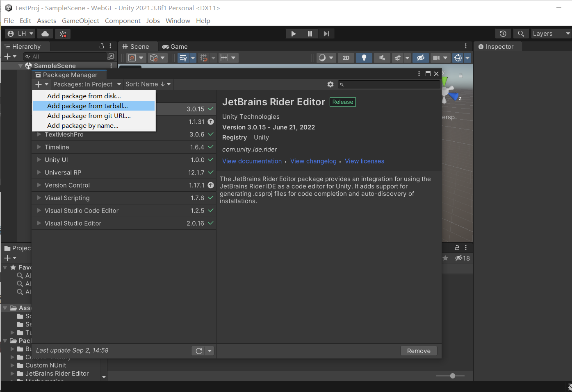
Task: Open the View changelog link
Action: (x=313, y=161)
